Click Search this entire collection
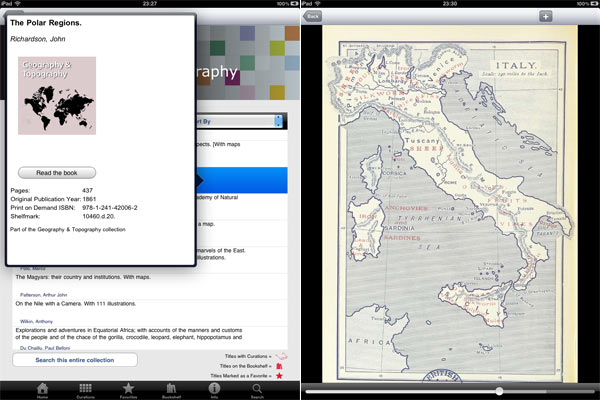 (x=75, y=360)
